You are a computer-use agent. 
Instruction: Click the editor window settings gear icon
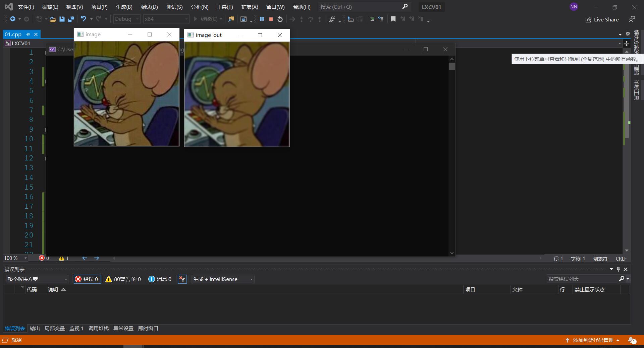pyautogui.click(x=628, y=34)
